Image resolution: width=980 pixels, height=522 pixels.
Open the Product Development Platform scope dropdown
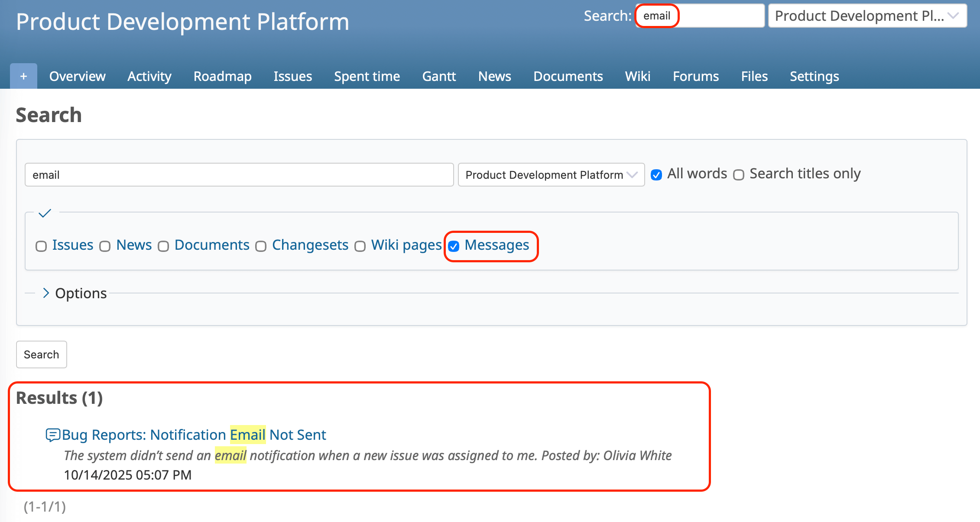(551, 175)
